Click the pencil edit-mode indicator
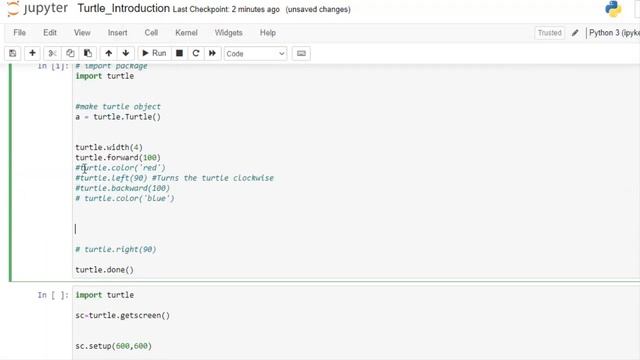The image size is (640, 360). click(x=575, y=33)
